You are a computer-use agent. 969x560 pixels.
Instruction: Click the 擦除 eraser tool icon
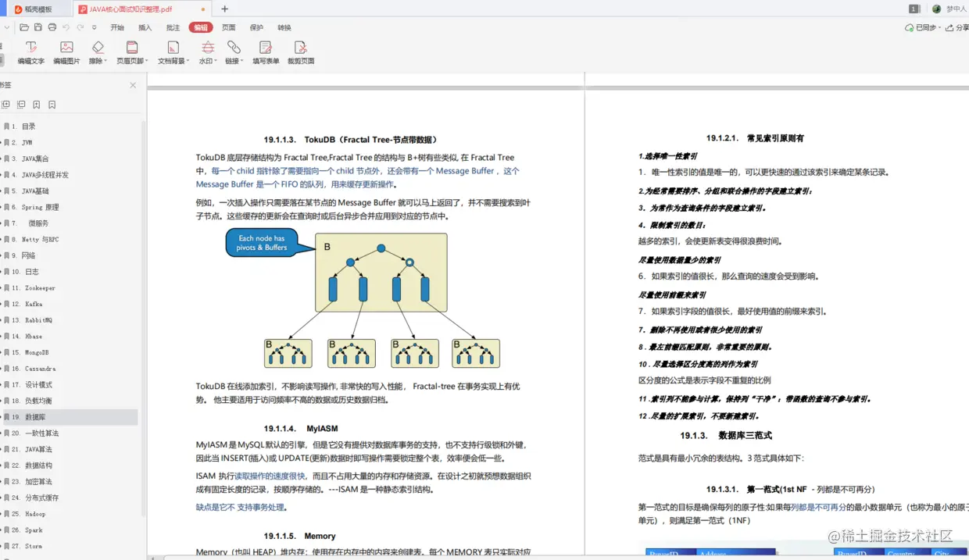[x=97, y=48]
